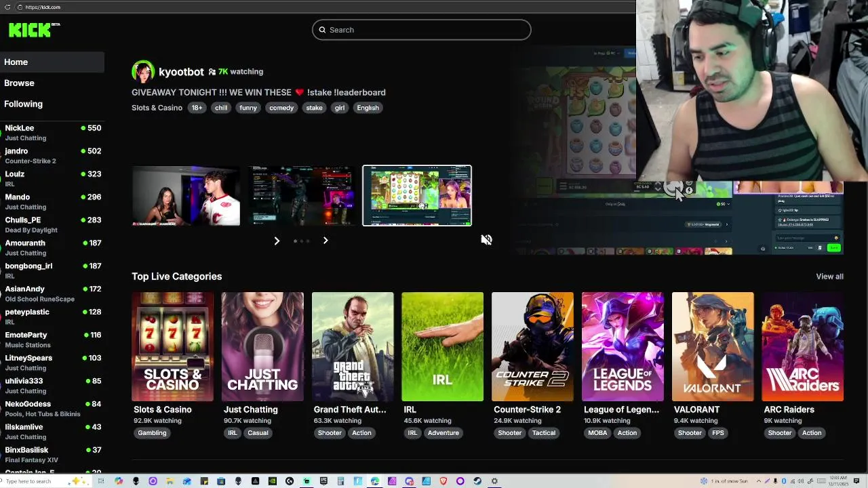This screenshot has width=868, height=488.
Task: Select the chill tag
Action: coord(221,108)
